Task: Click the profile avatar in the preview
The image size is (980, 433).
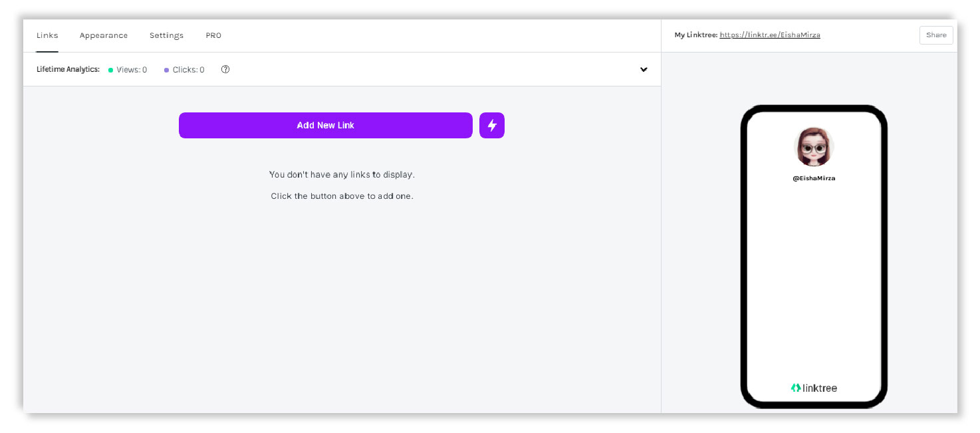Action: [x=813, y=146]
